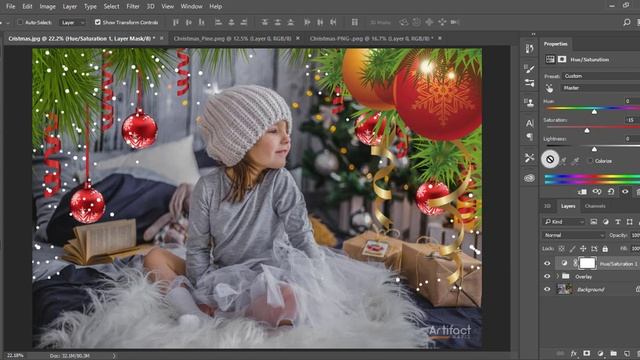
Task: Open the Filter menu
Action: (x=133, y=7)
